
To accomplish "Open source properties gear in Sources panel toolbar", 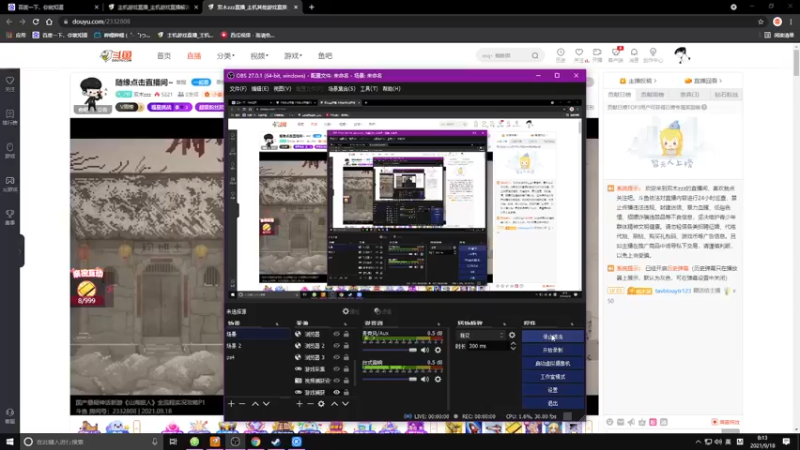I will point(321,404).
